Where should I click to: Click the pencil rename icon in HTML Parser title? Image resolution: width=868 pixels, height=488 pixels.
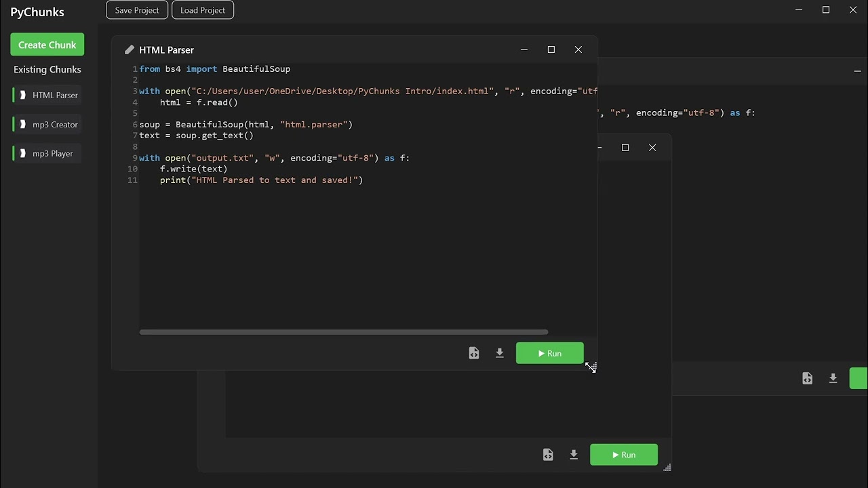(x=130, y=50)
